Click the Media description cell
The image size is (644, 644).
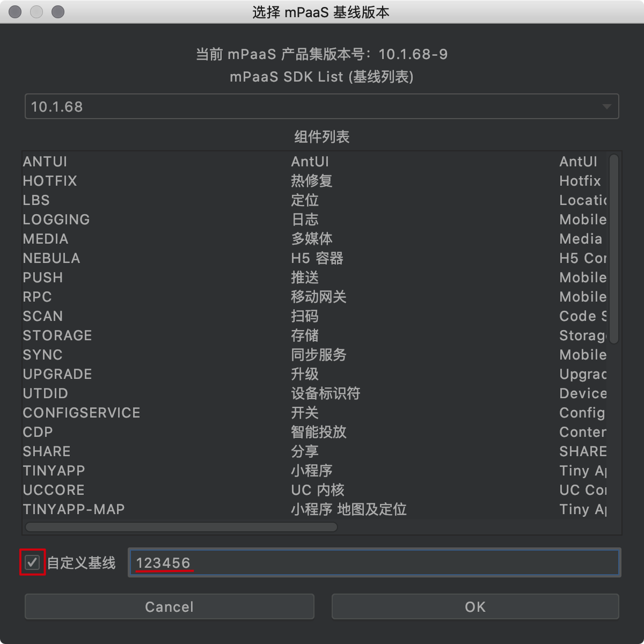click(x=581, y=239)
